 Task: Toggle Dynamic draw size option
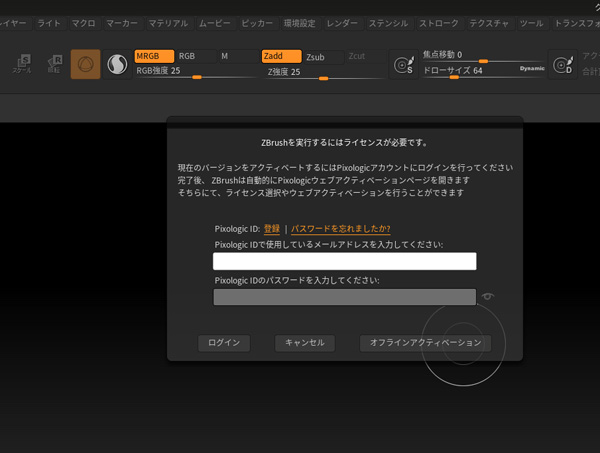click(532, 68)
